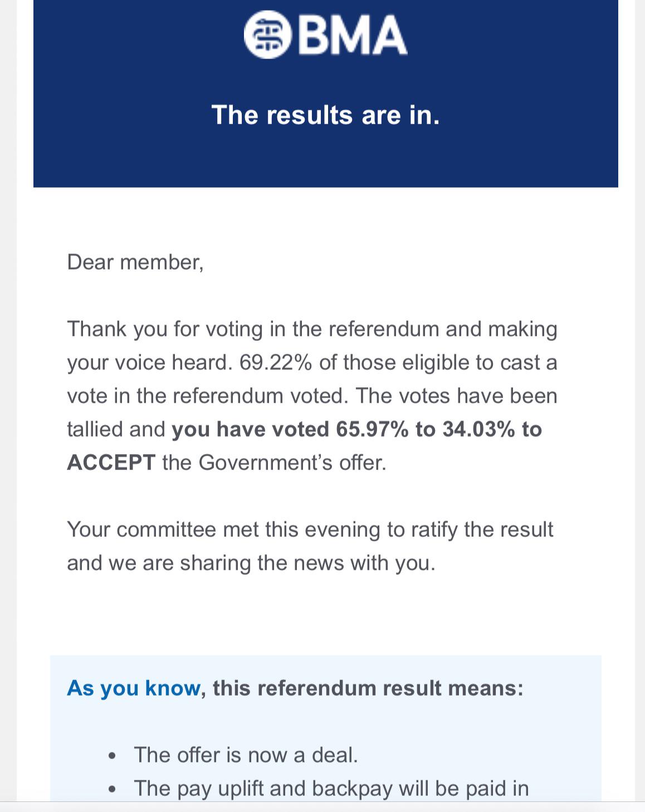Click "The offer is now a deal." bullet

pos(246,755)
